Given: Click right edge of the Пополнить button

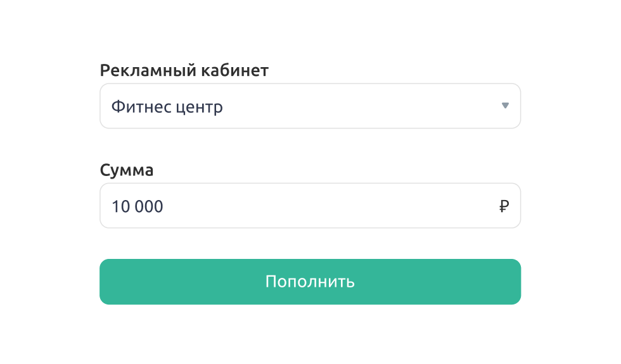Looking at the screenshot, I should tap(514, 282).
